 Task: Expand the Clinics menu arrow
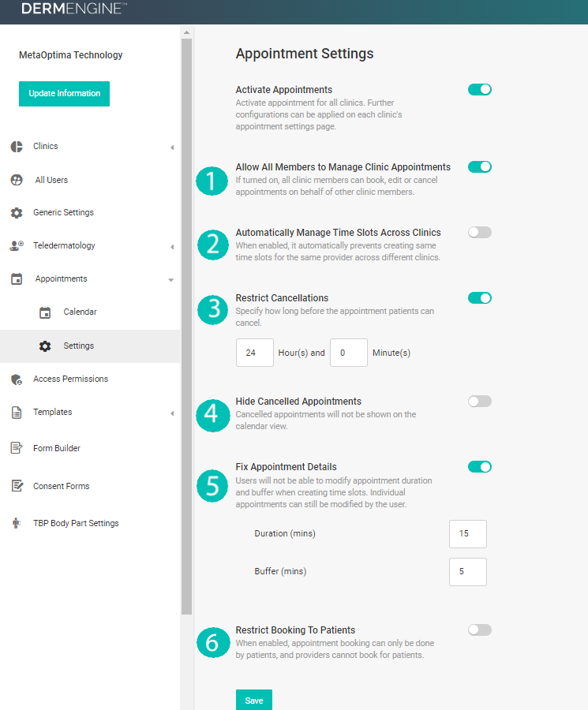coord(172,148)
